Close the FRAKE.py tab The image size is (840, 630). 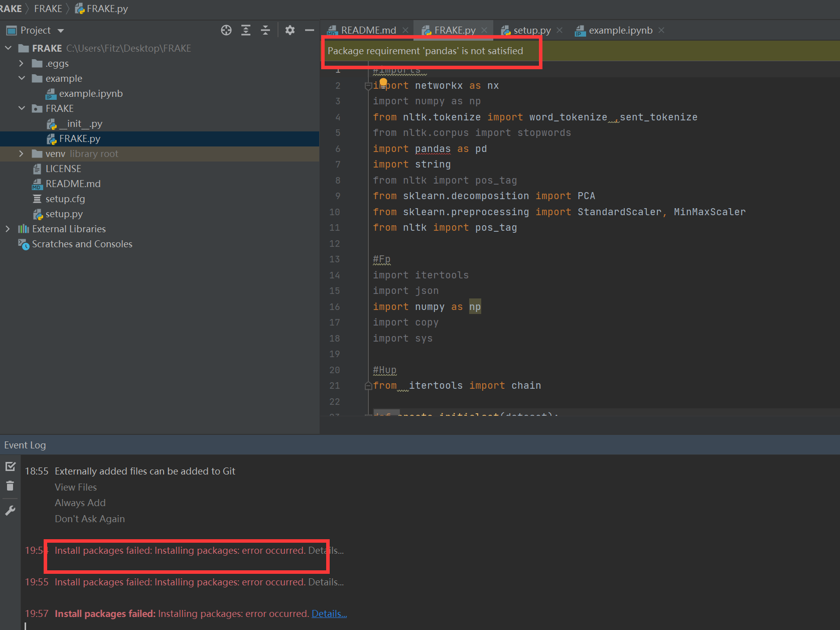coord(484,30)
